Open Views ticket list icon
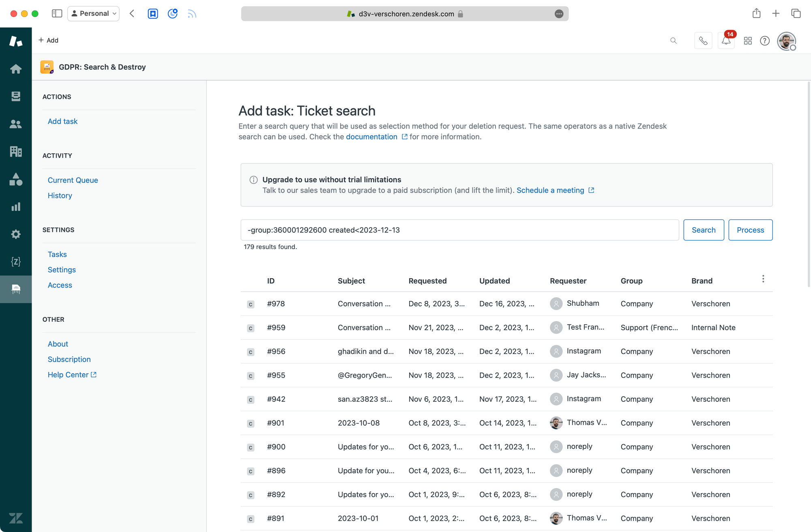The width and height of the screenshot is (811, 532). (16, 96)
